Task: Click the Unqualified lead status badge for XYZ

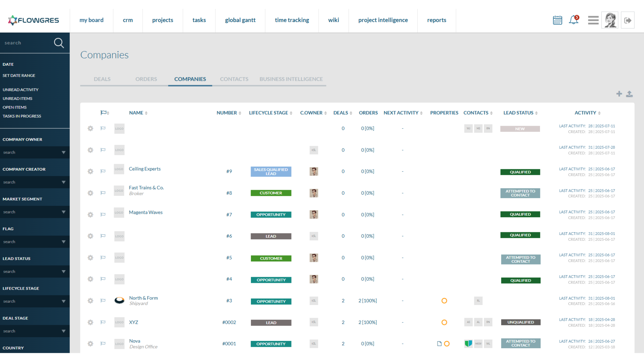Action: 521,322
